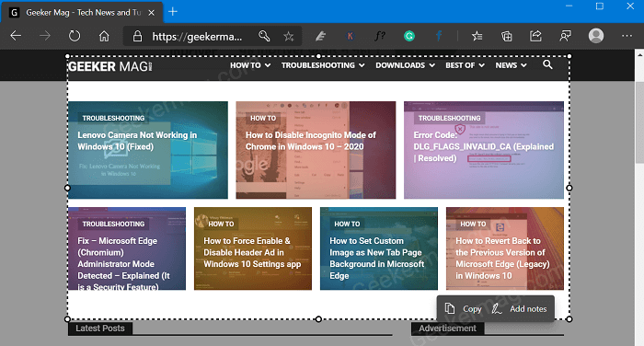This screenshot has width=644, height=346.
Task: Search the Geeker Mag site
Action: 547,64
